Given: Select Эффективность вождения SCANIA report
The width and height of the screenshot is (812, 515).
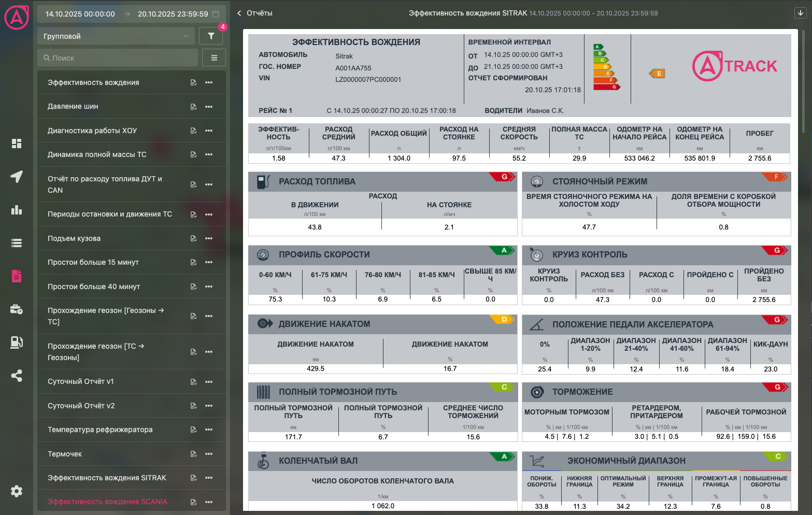Looking at the screenshot, I should coord(107,502).
